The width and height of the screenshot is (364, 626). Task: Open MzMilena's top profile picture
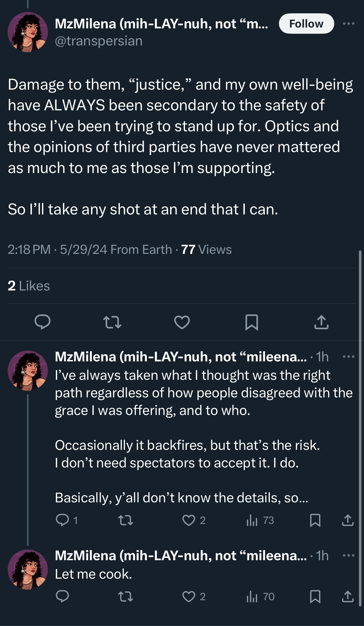click(28, 32)
